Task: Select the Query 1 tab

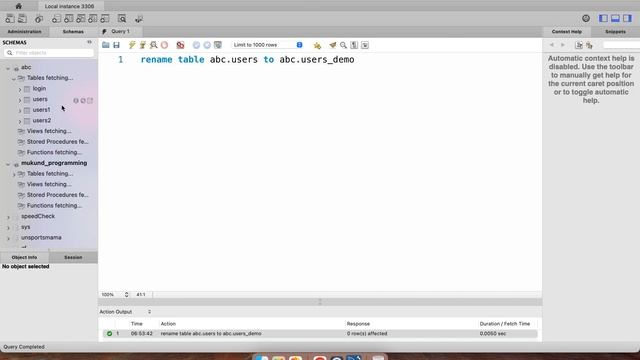Action: click(x=120, y=31)
